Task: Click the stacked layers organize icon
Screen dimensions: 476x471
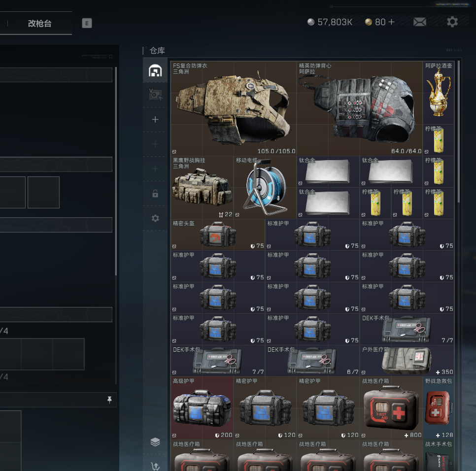Action: [155, 442]
